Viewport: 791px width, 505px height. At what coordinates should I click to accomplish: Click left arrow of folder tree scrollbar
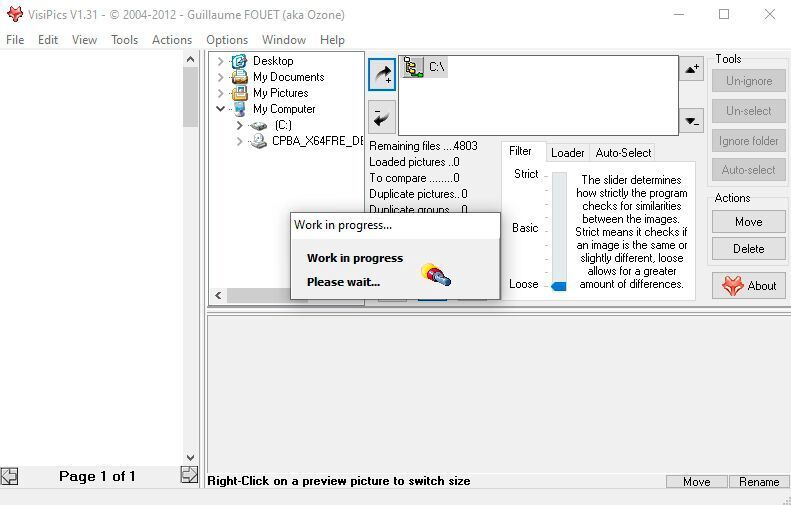click(x=218, y=296)
